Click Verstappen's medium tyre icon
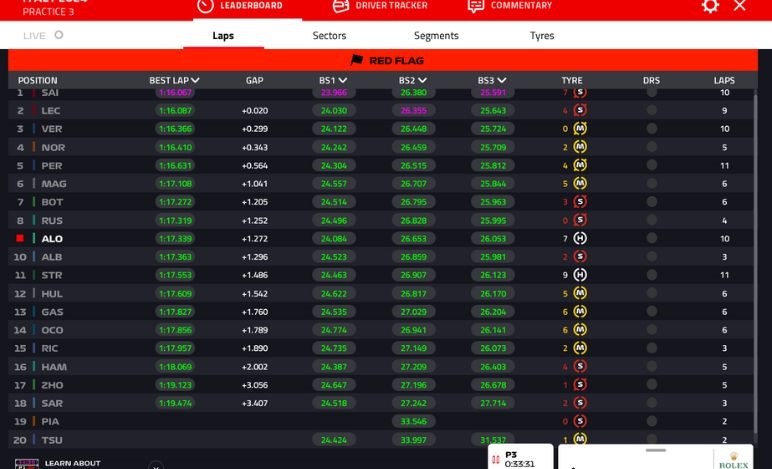 pyautogui.click(x=580, y=129)
